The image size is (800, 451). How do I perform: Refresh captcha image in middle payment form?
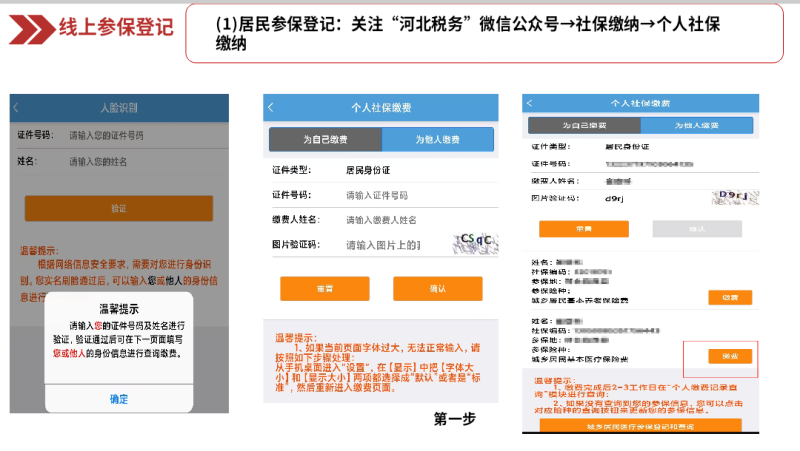473,243
